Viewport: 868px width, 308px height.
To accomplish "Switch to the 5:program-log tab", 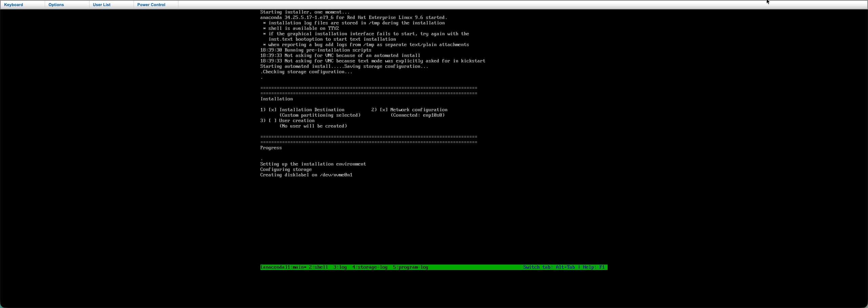I will click(x=411, y=267).
